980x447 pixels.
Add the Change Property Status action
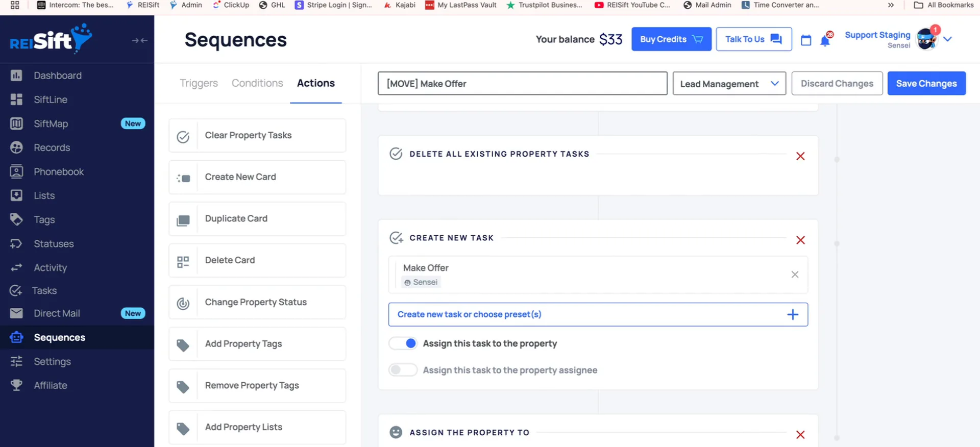(257, 303)
